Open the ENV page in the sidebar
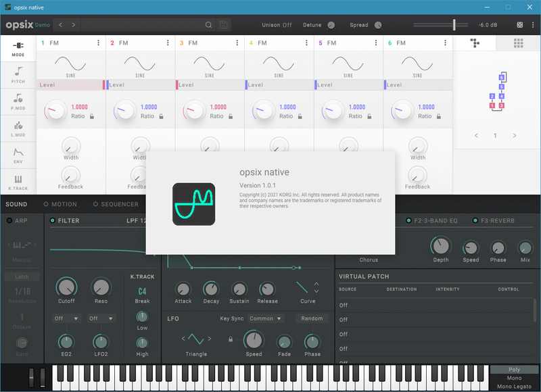Image resolution: width=541 pixels, height=392 pixels. tap(18, 155)
